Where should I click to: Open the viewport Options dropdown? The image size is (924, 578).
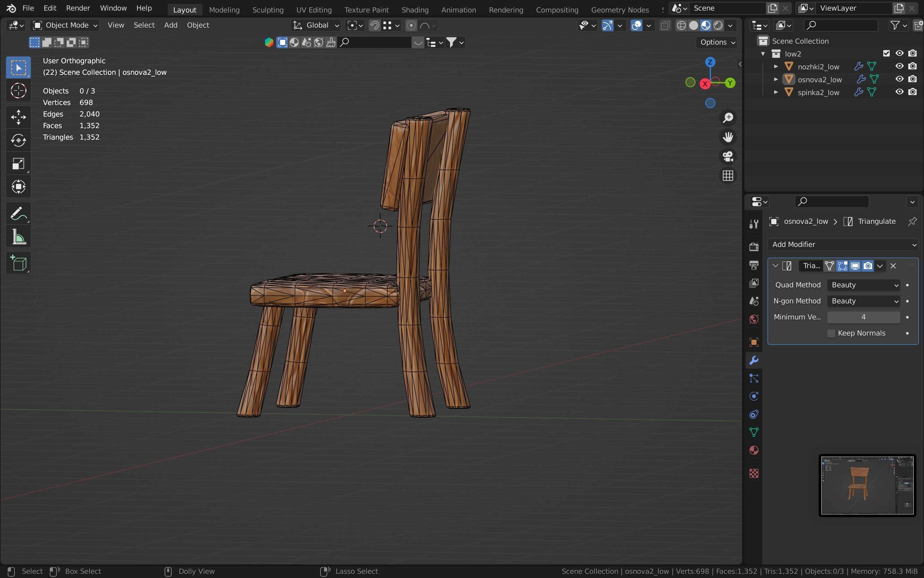717,42
